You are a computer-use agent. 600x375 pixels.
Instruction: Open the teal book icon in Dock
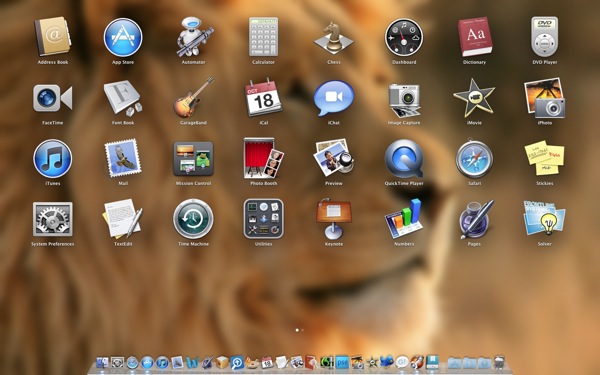pos(432,362)
